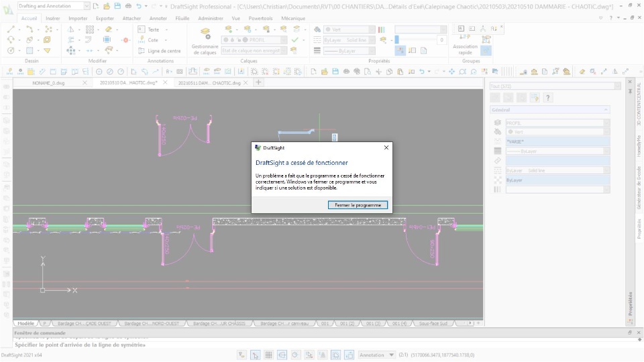Viewport: 644px width, 362px height.
Task: Select the Hatch tool in Dessin panel
Action: pos(30,50)
